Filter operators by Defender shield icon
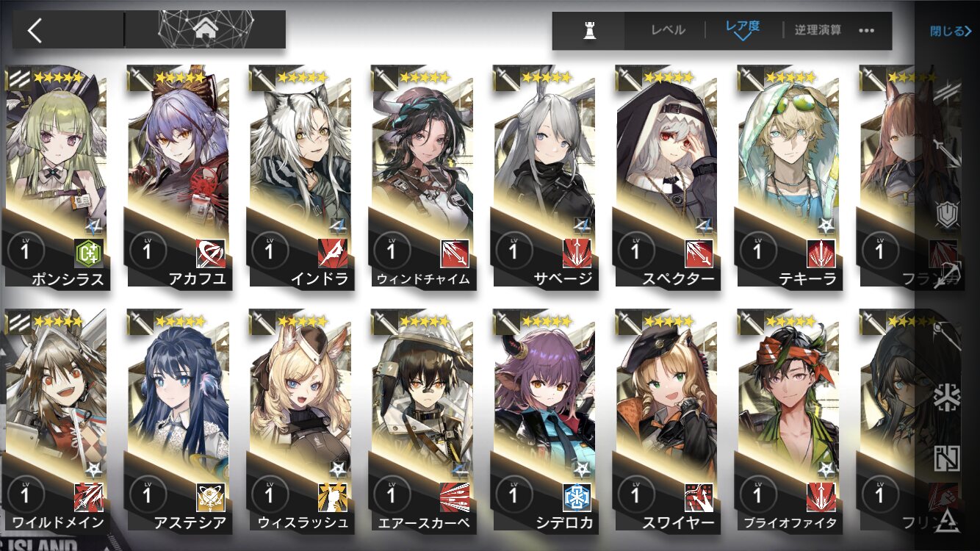980x551 pixels. pos(947,215)
